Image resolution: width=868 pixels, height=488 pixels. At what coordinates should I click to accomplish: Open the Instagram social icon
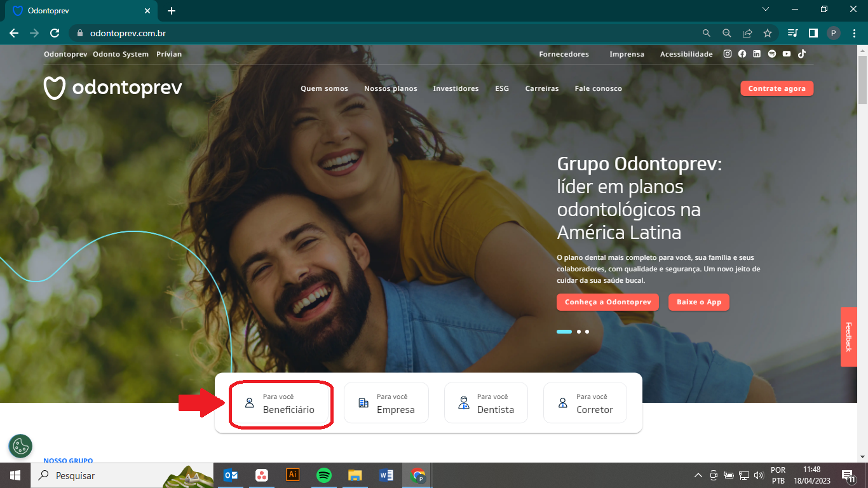click(x=728, y=54)
